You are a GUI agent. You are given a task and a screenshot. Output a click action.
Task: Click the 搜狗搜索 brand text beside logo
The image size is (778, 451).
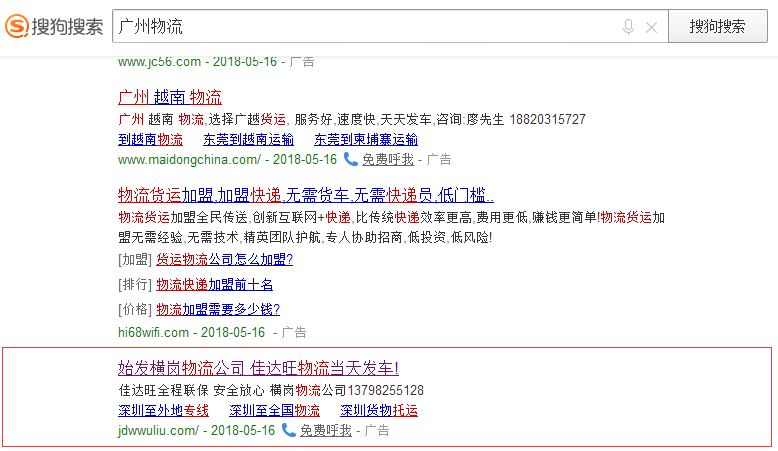(x=67, y=26)
